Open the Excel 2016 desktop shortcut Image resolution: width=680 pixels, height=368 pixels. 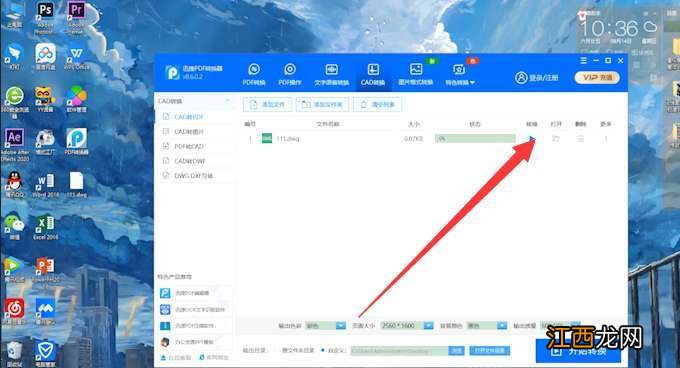[x=45, y=227]
